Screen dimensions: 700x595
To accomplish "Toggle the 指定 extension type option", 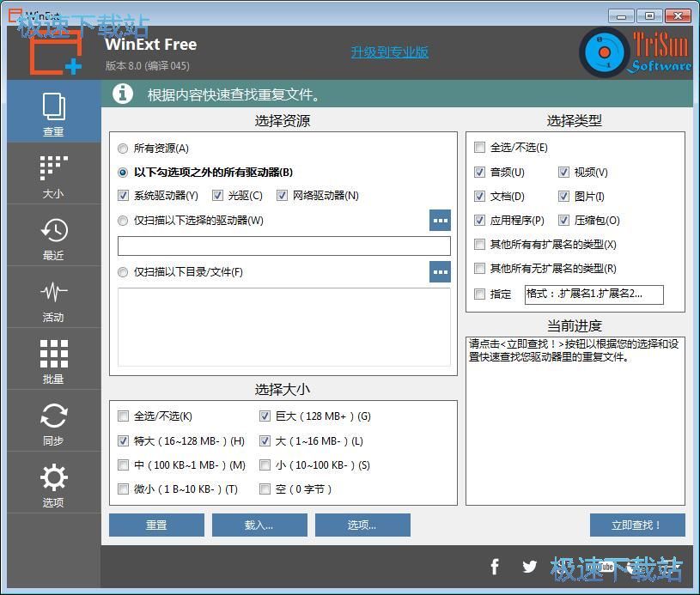I will click(479, 294).
